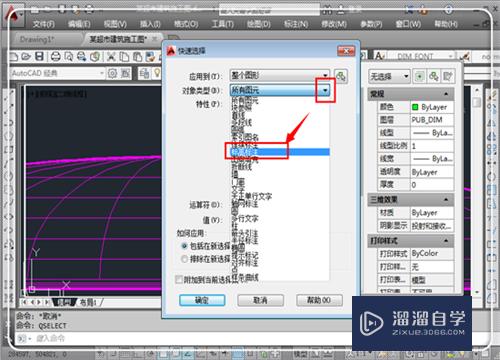Screen dimensions: 500x360
Task: Open the 修改(M) menu
Action: point(334,24)
